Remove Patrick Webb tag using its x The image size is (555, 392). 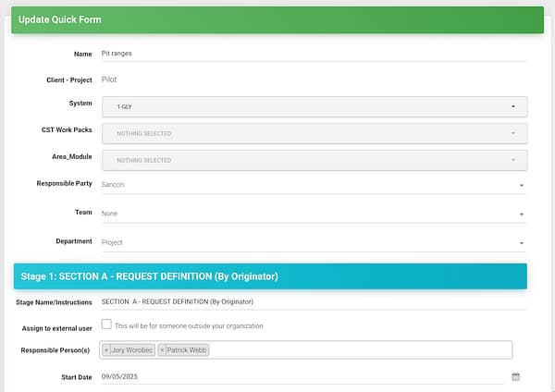click(x=163, y=350)
